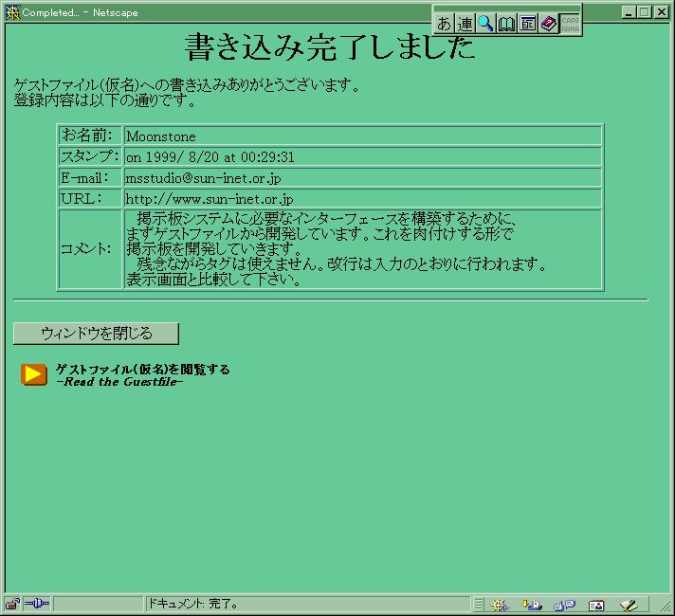Close the Netscape window
This screenshot has width=675, height=616.
[661, 12]
